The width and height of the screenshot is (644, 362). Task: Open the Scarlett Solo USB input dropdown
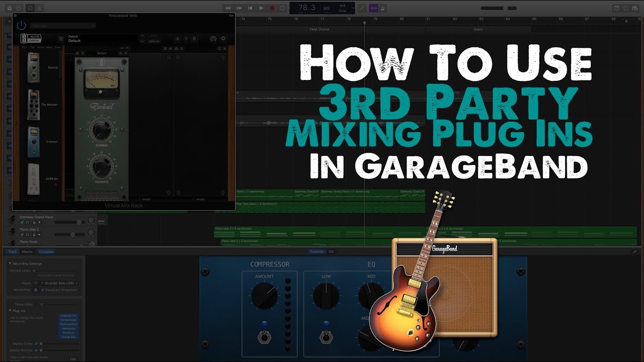(59, 283)
